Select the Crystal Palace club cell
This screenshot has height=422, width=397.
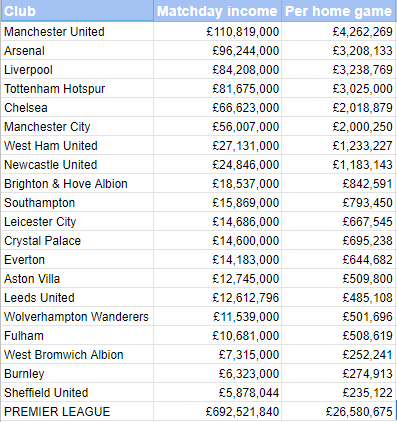tap(77, 241)
